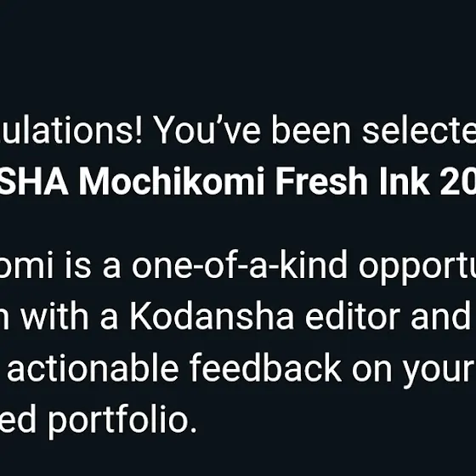Click the word "with" before "a Kodansha"

click(x=54, y=316)
